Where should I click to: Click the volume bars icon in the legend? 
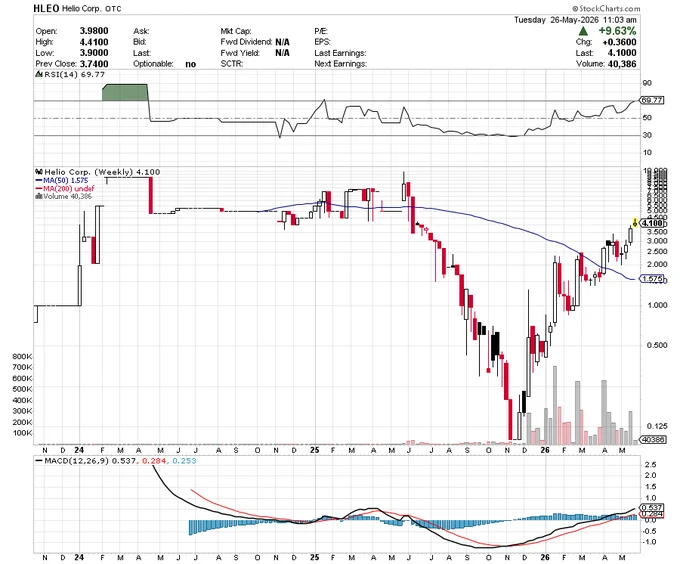point(39,196)
